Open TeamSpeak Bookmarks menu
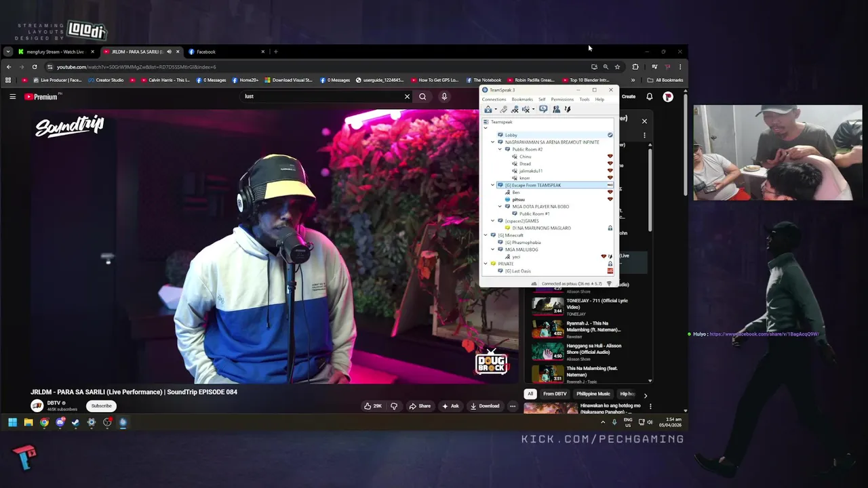The image size is (868, 488). click(522, 100)
